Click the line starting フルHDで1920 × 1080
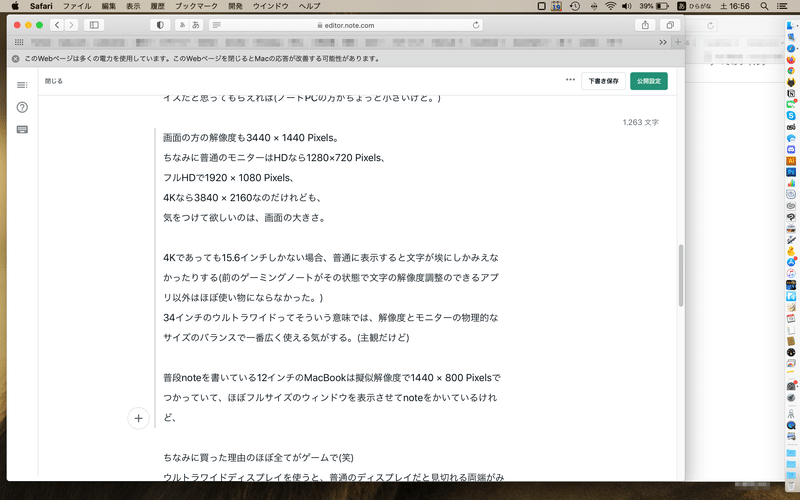Image resolution: width=800 pixels, height=500 pixels. pyautogui.click(x=228, y=178)
